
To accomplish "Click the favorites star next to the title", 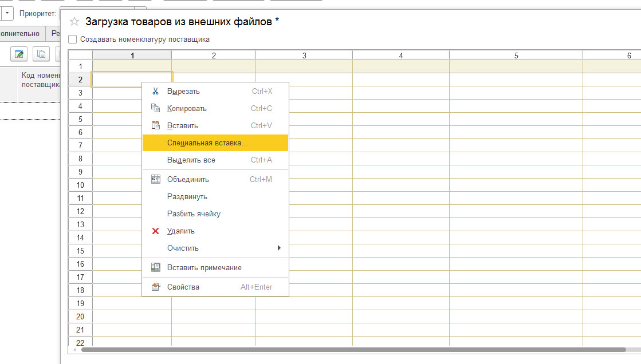I will pos(74,22).
